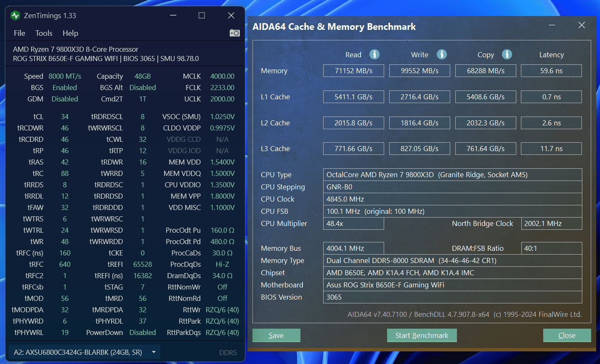This screenshot has width=600, height=364.
Task: Click the CPU Stepping GNR-B0 field
Action: [x=453, y=187]
